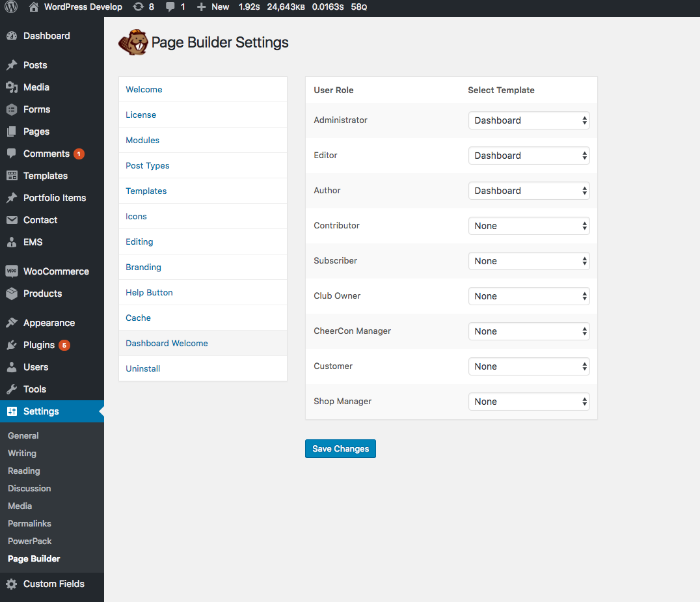Click the beaver Page Builder logo
Viewport: 700px width, 602px height.
[133, 42]
